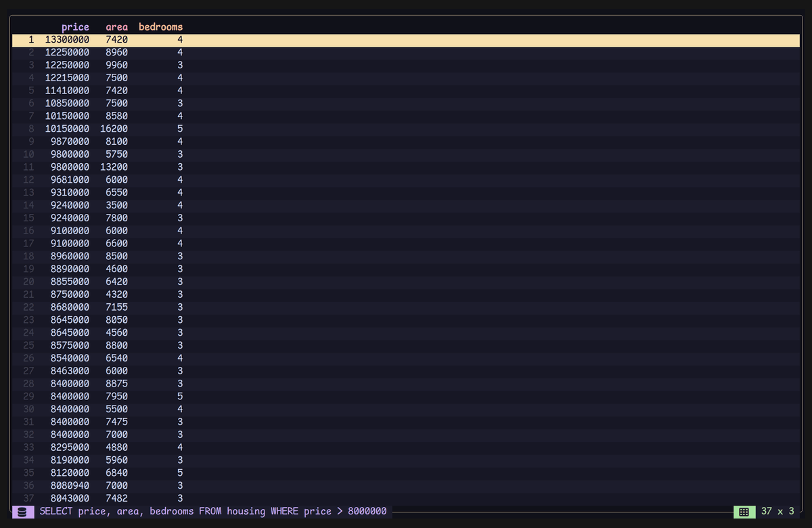Click the table grid icon beside 37 x 3
This screenshot has width=812, height=528.
743,512
